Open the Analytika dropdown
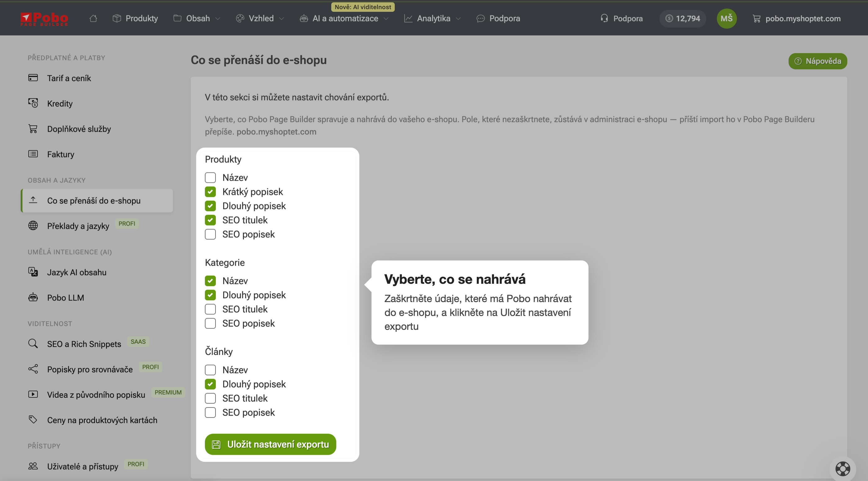 (x=432, y=19)
